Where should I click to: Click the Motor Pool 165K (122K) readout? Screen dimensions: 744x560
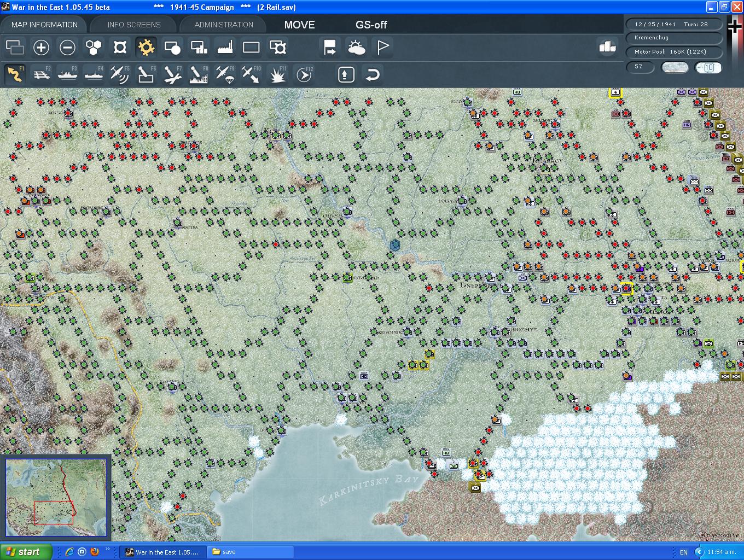pyautogui.click(x=674, y=51)
